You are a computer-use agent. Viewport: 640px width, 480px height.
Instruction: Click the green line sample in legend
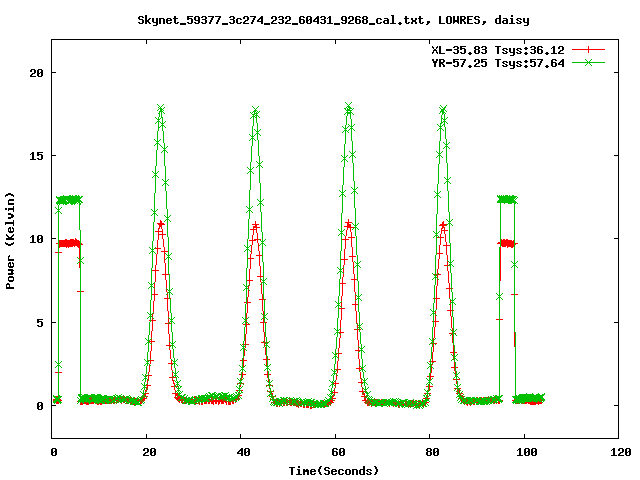(588, 62)
